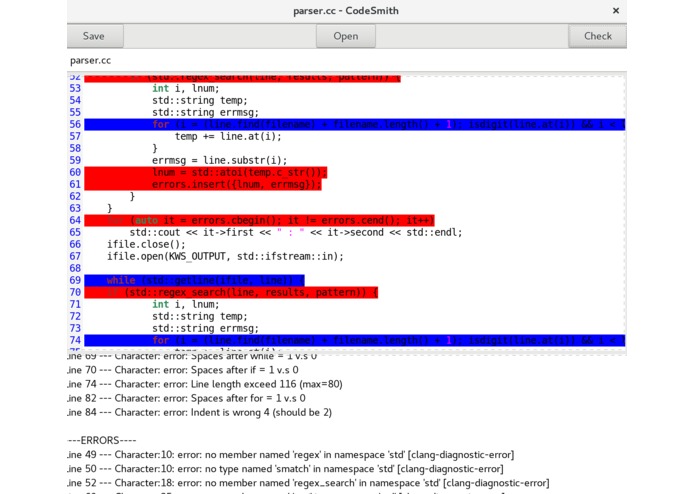Click highlighted 'while' line 69

[194, 280]
